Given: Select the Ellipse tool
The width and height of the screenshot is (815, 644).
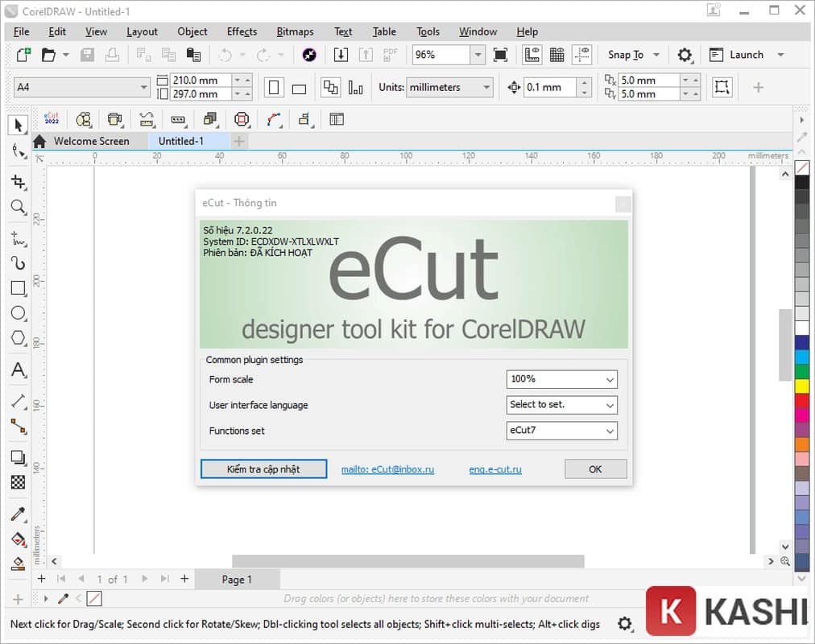Looking at the screenshot, I should click(x=18, y=313).
